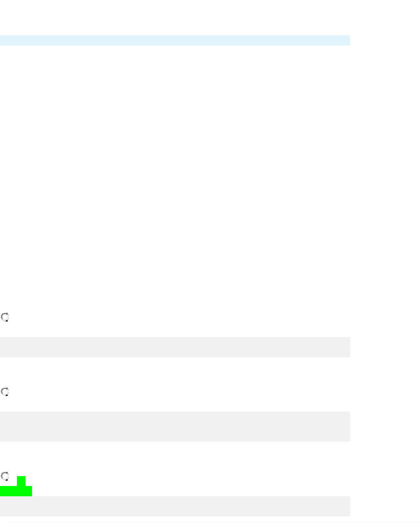This screenshot has width=420, height=523.
Task: Click the gray bar beneath the green shape
Action: coord(175,506)
